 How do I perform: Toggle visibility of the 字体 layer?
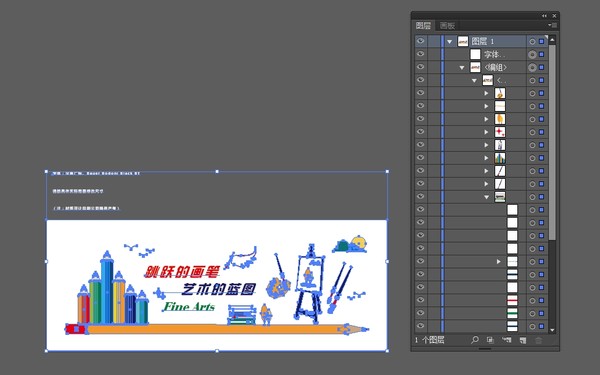point(421,54)
